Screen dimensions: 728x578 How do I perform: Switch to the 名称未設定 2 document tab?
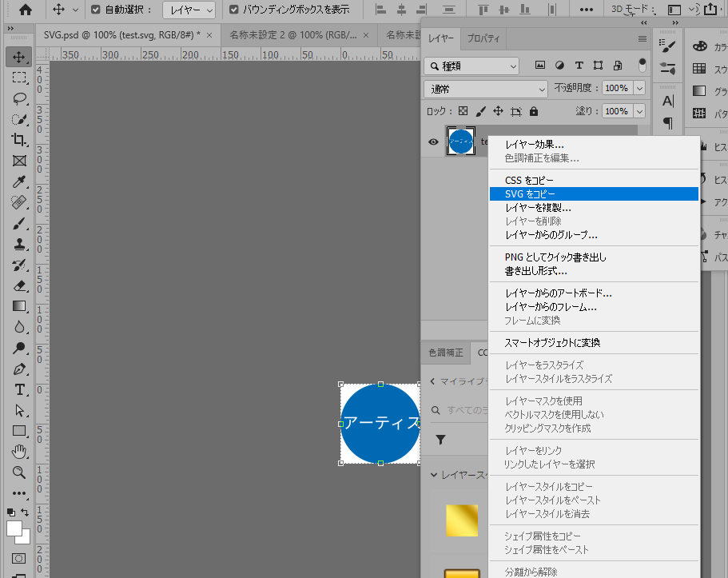[x=293, y=35]
